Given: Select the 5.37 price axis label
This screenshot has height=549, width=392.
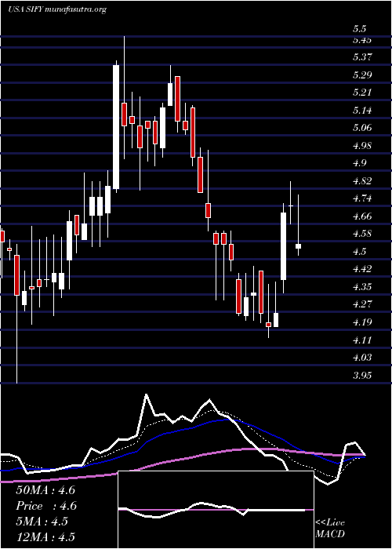Looking at the screenshot, I should coord(362,57).
